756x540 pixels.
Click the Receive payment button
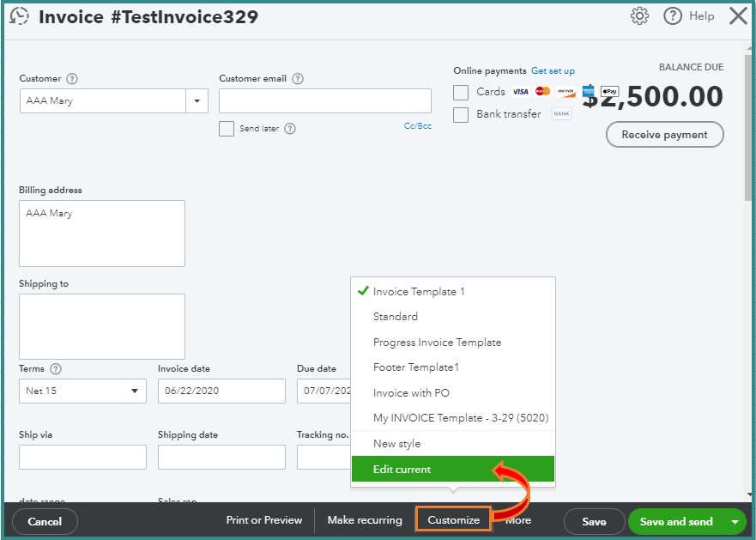(x=664, y=135)
